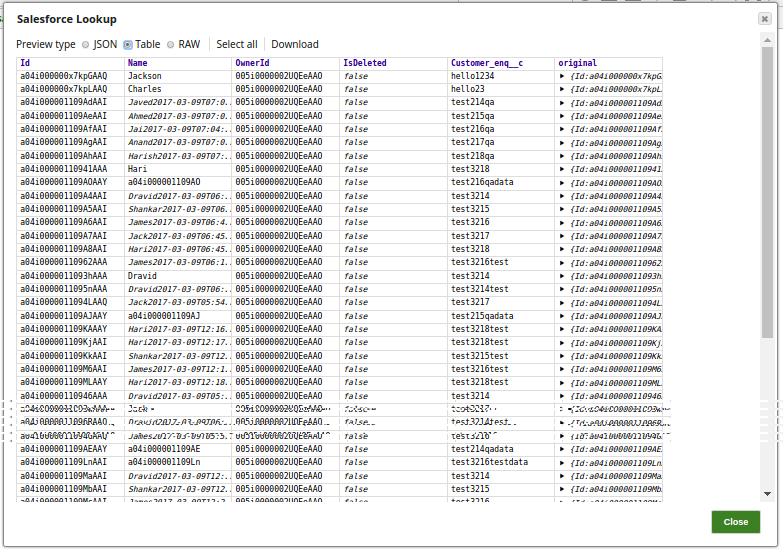Expand original object in the test216qadata row
Image resolution: width=783 pixels, height=552 pixels.
tap(562, 183)
